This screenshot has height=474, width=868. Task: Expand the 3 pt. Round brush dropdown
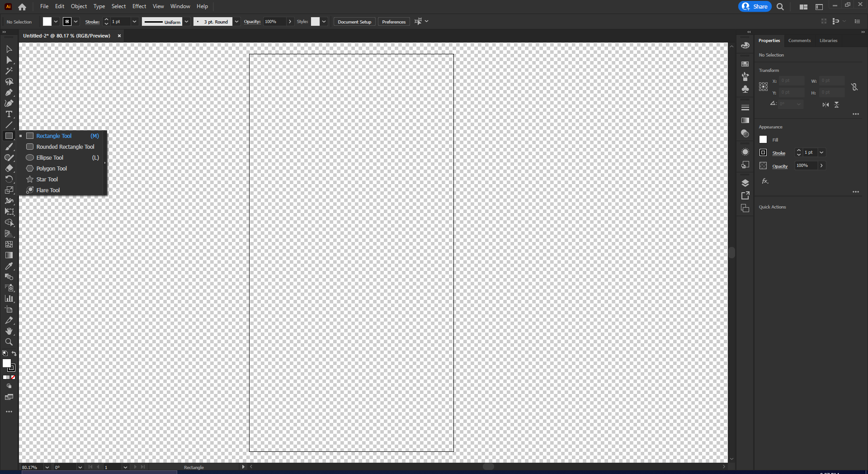[x=236, y=21]
